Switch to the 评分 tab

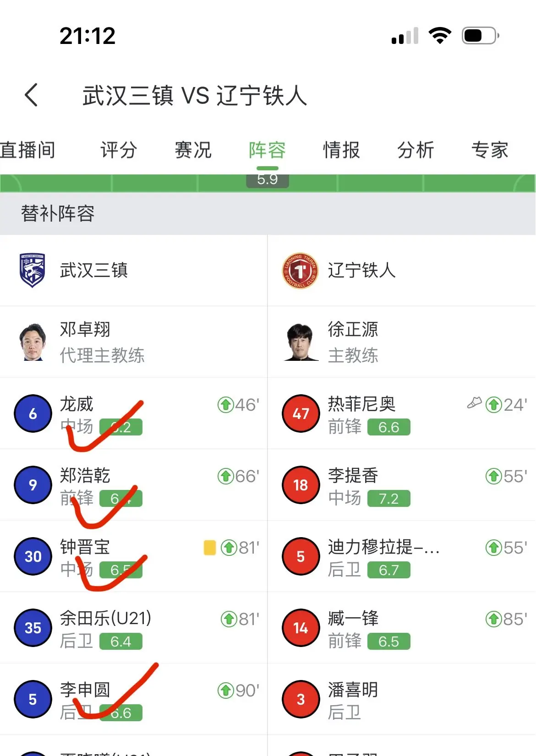119,150
